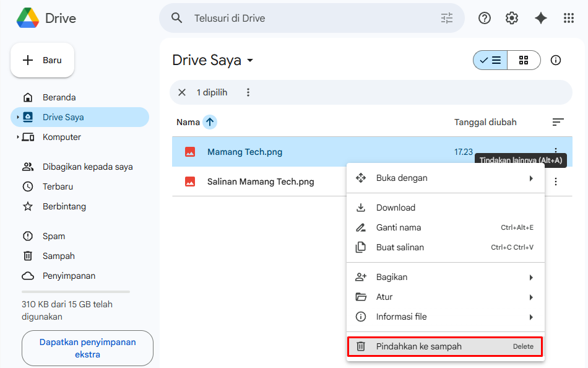Open Dibagikan kepada saya in sidebar
This screenshot has width=588, height=368.
point(80,167)
